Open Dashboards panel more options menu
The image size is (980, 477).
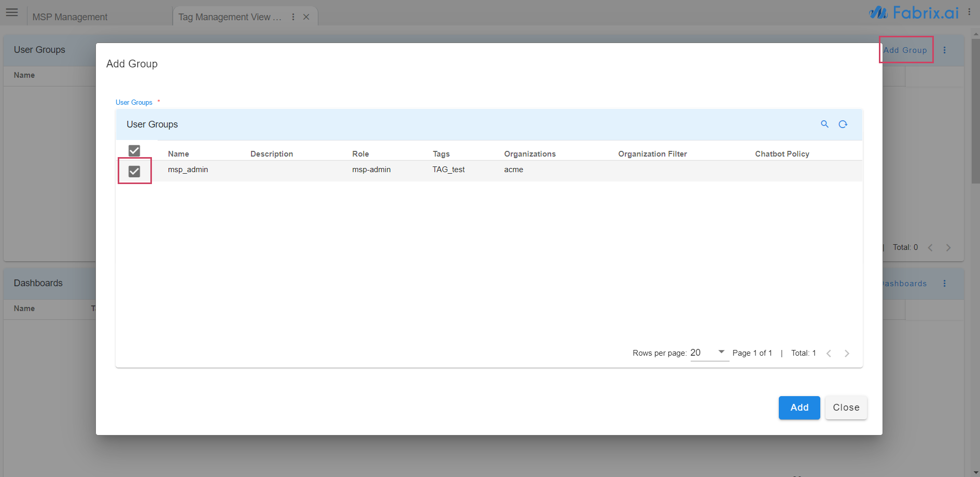tap(944, 284)
